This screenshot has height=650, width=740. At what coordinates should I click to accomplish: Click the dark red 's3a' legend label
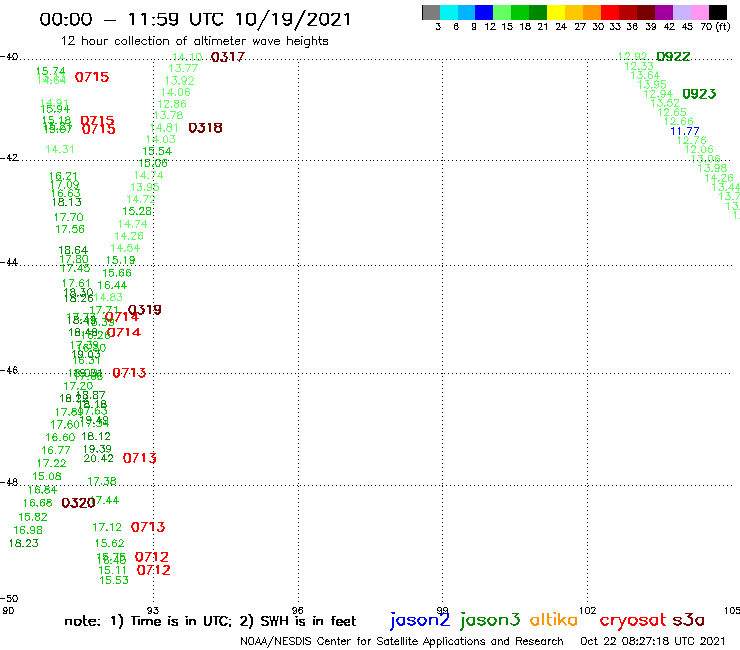pos(688,620)
